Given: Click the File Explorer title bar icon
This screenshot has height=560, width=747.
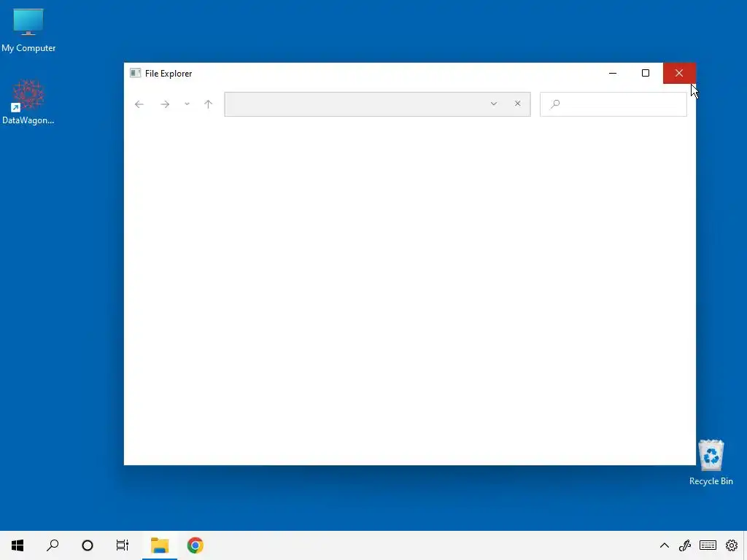Looking at the screenshot, I should point(135,73).
